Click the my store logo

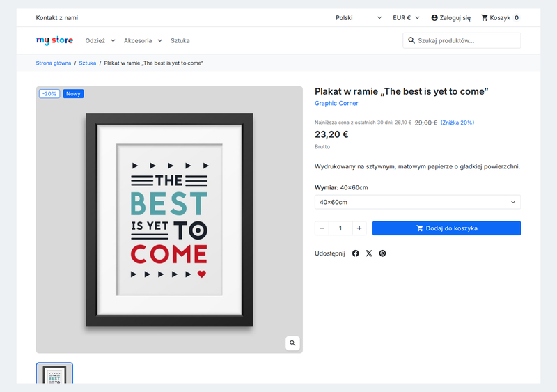[x=54, y=40]
